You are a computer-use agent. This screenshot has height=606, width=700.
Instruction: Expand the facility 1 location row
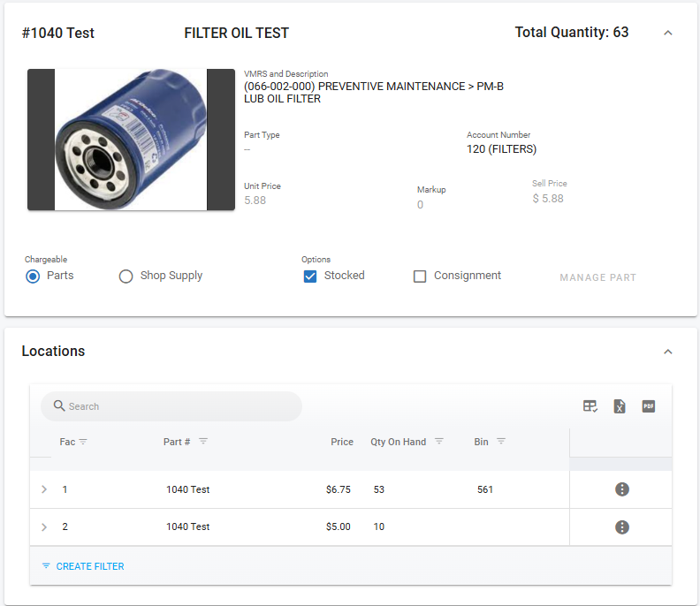[44, 489]
